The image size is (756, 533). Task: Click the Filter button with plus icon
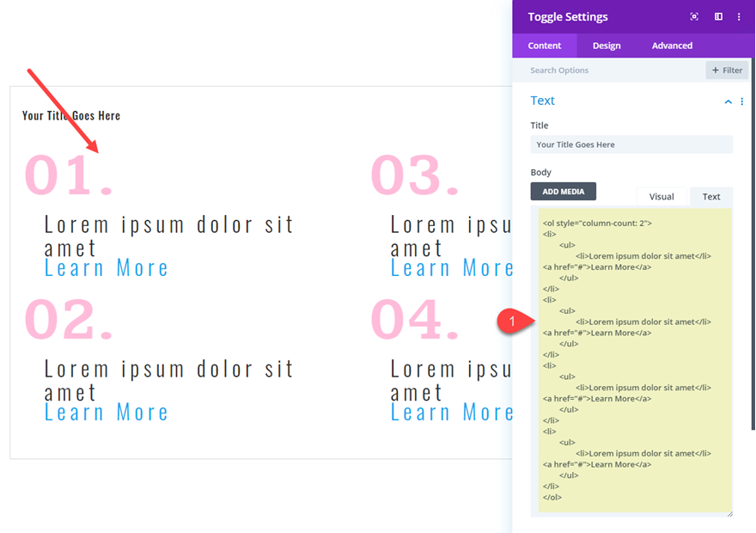(726, 70)
